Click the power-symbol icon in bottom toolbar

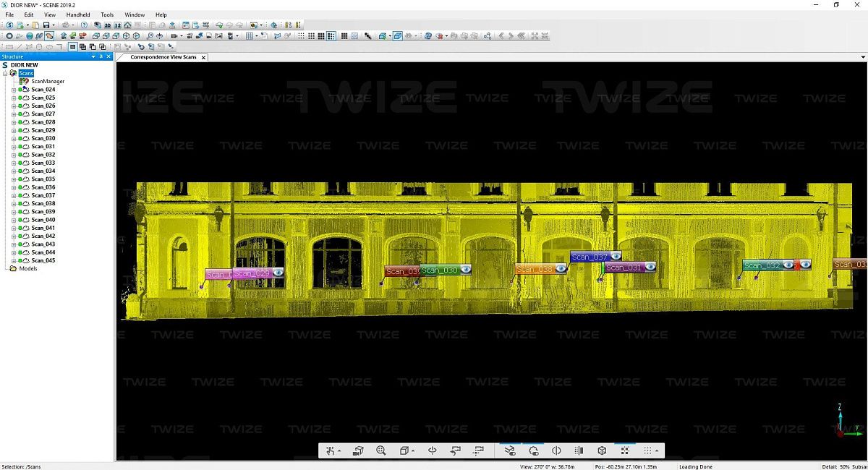[x=433, y=451]
